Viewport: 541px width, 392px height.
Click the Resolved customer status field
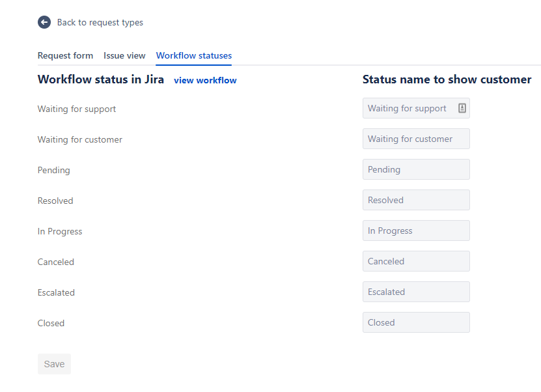pos(416,200)
